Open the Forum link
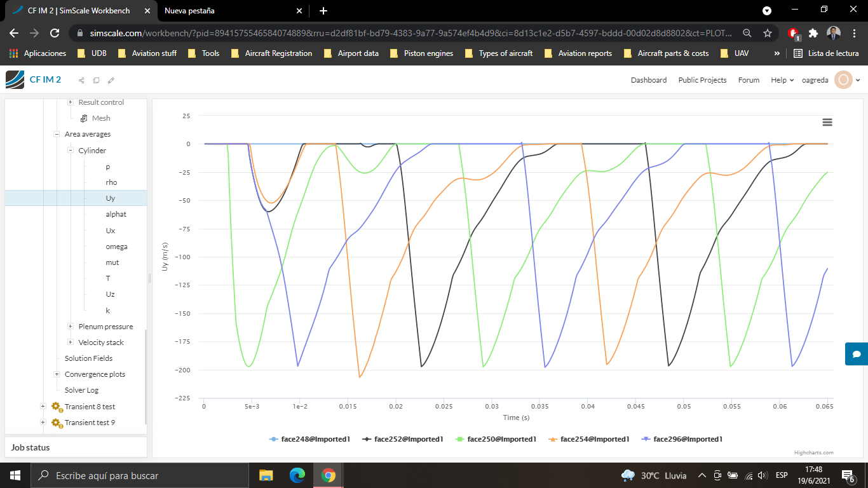 pyautogui.click(x=749, y=80)
